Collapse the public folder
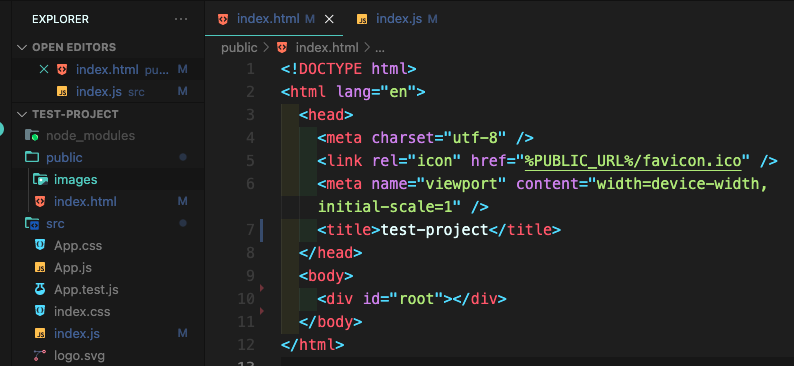 point(109,157)
